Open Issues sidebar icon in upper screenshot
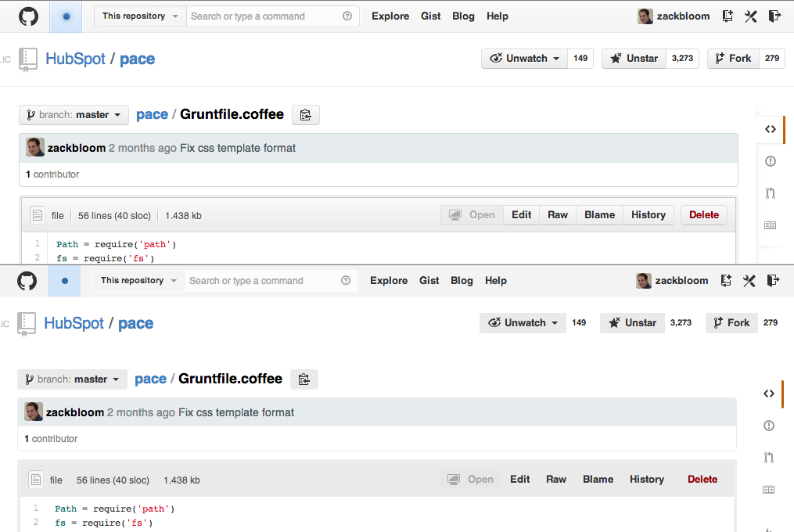 click(771, 161)
